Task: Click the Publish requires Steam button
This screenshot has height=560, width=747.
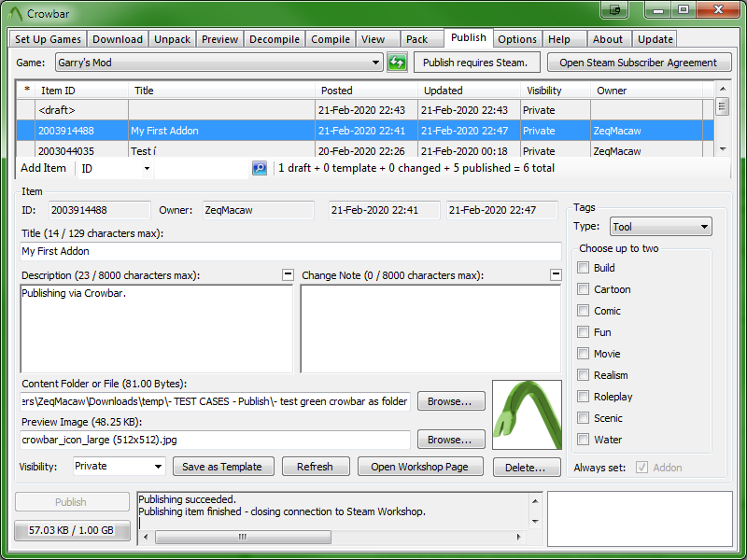Action: point(477,63)
